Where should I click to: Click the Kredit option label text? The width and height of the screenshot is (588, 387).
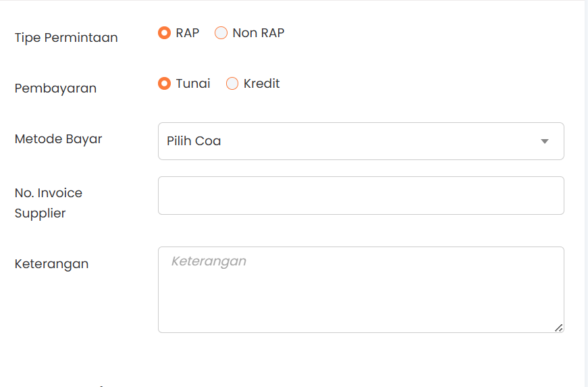262,84
